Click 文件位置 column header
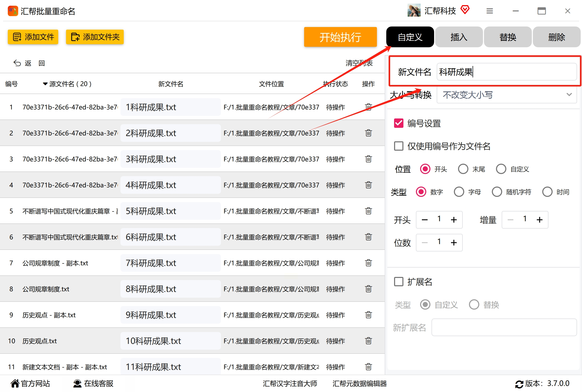Viewport: 582px width, 392px height. [x=271, y=84]
